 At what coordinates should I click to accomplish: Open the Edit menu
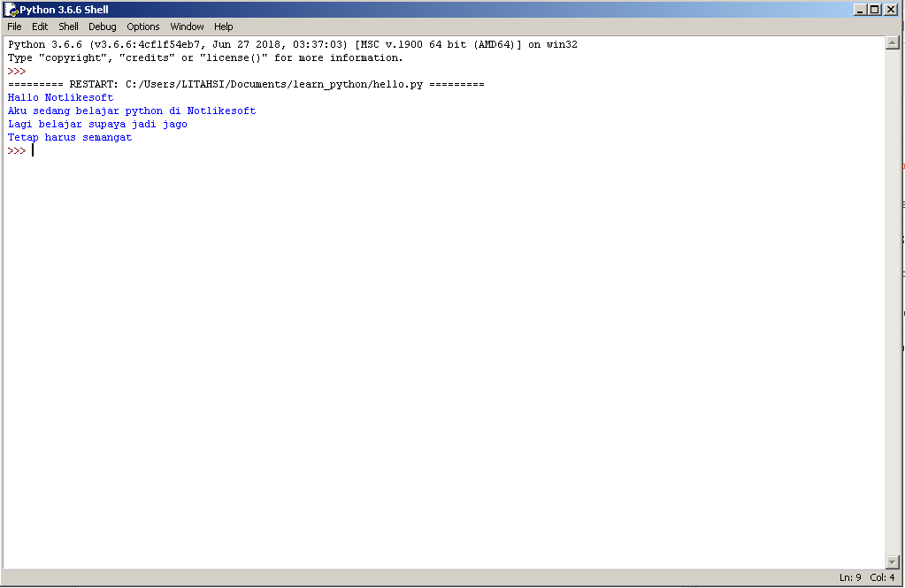click(x=40, y=27)
